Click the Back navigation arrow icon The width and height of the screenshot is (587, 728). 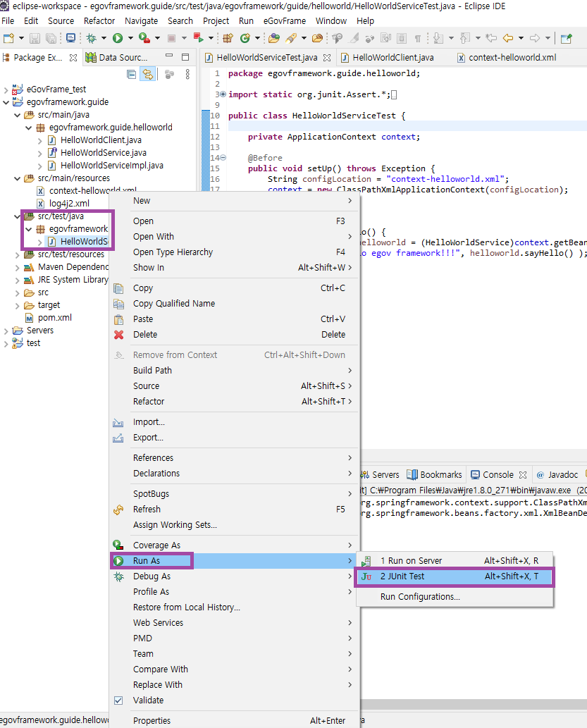tap(509, 38)
